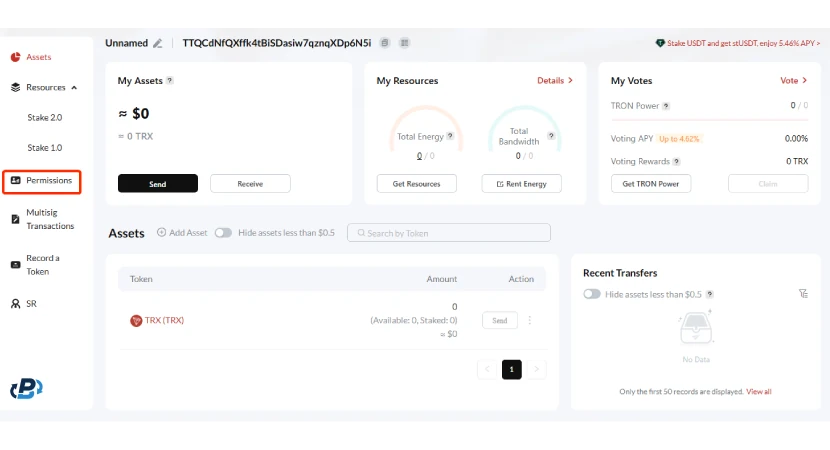Toggle Hide assets in Recent Transfers
Screen dimensions: 830x450
pos(592,294)
